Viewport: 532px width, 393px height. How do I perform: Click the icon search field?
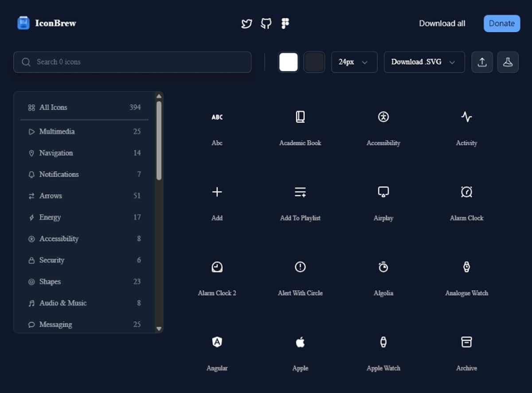click(132, 62)
